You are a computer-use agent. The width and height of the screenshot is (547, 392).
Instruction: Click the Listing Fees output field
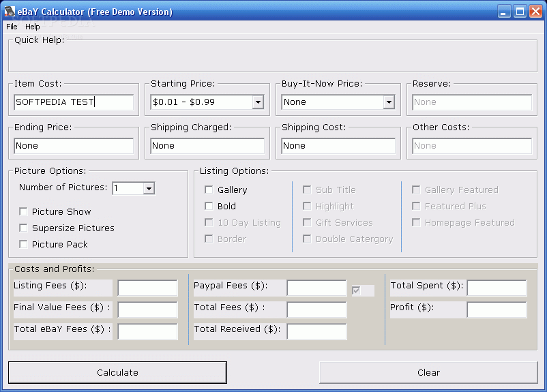(147, 288)
